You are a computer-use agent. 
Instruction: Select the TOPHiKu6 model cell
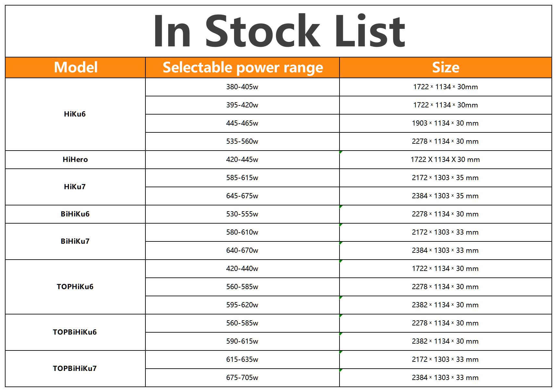coord(75,287)
